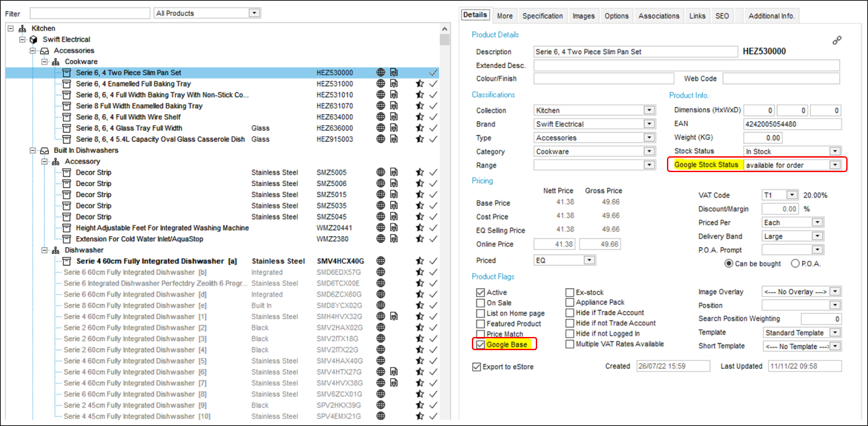
Task: Click document icon on the SMH4HVX32G row
Action: point(393,317)
